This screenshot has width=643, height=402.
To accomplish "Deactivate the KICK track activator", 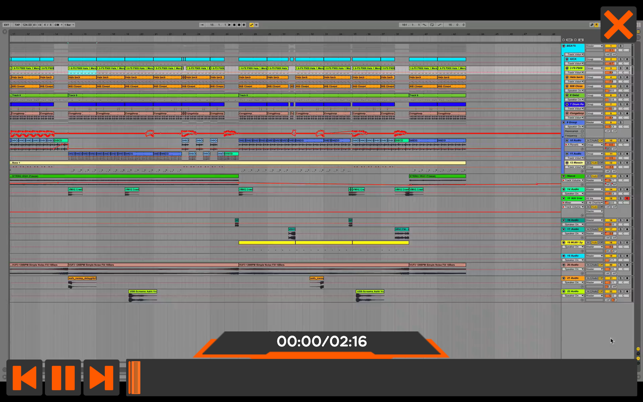I will tap(611, 59).
